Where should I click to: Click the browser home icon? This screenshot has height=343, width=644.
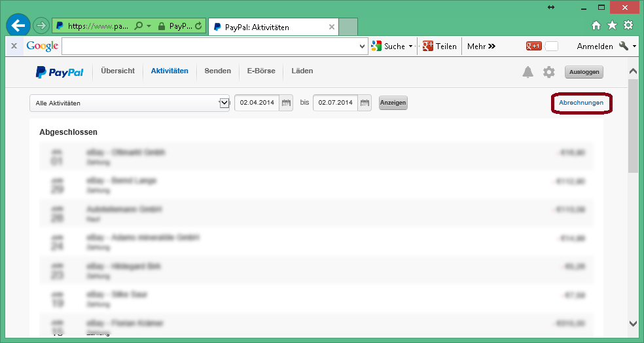596,26
